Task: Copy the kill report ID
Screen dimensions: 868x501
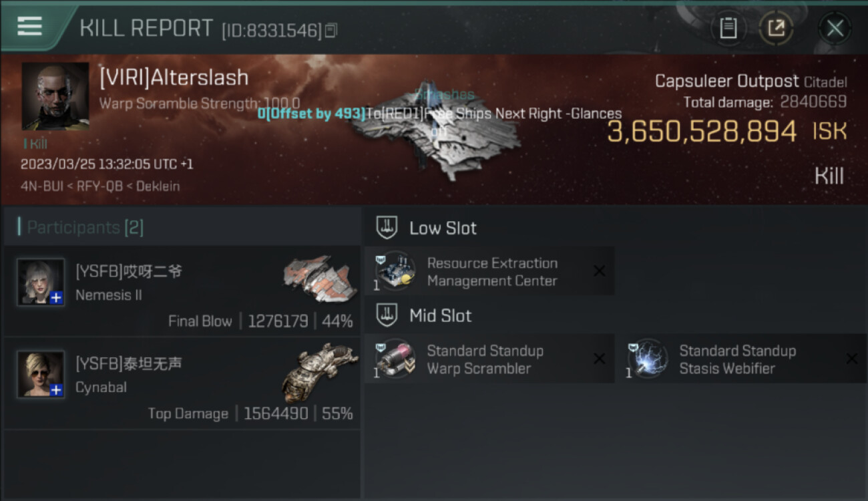Action: coord(331,31)
